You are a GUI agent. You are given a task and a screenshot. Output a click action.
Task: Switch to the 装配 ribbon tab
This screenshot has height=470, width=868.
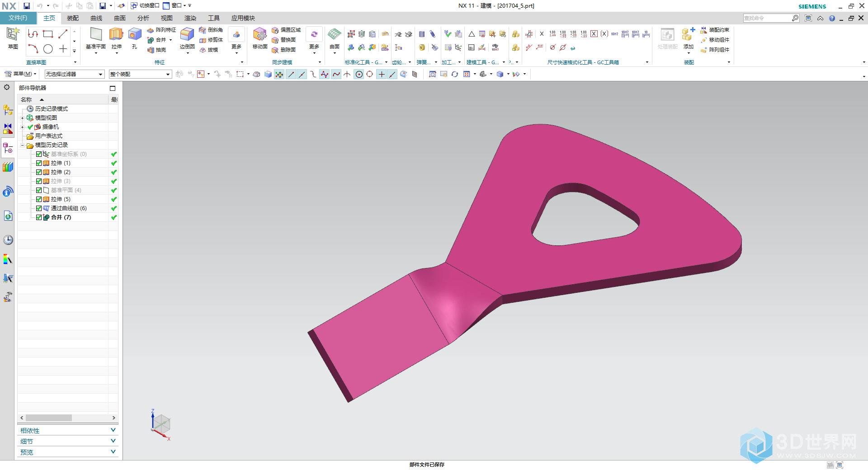pos(73,18)
